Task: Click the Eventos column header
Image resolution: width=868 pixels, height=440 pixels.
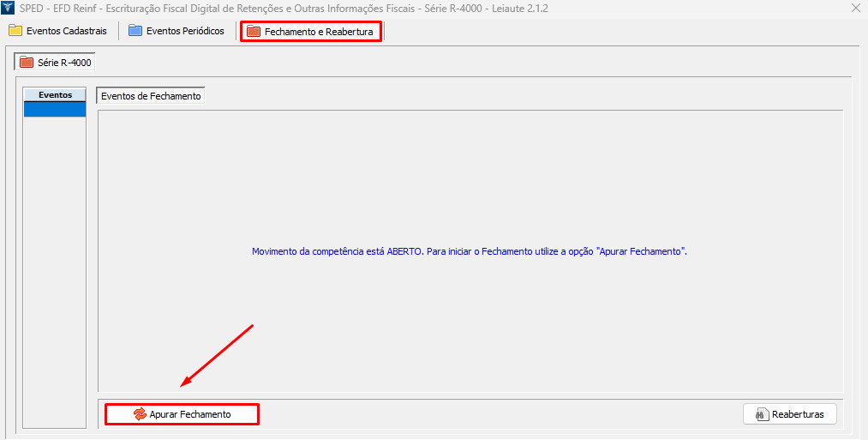Action: click(55, 94)
